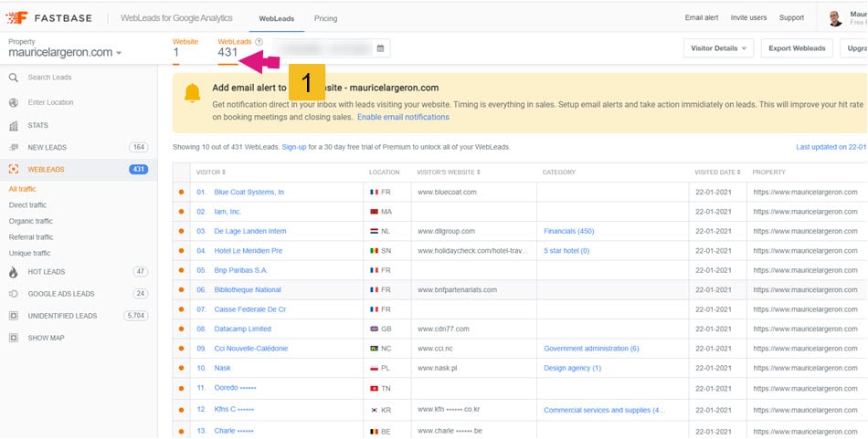The image size is (868, 439).
Task: Click 5 star hotel (0) category link
Action: (566, 251)
